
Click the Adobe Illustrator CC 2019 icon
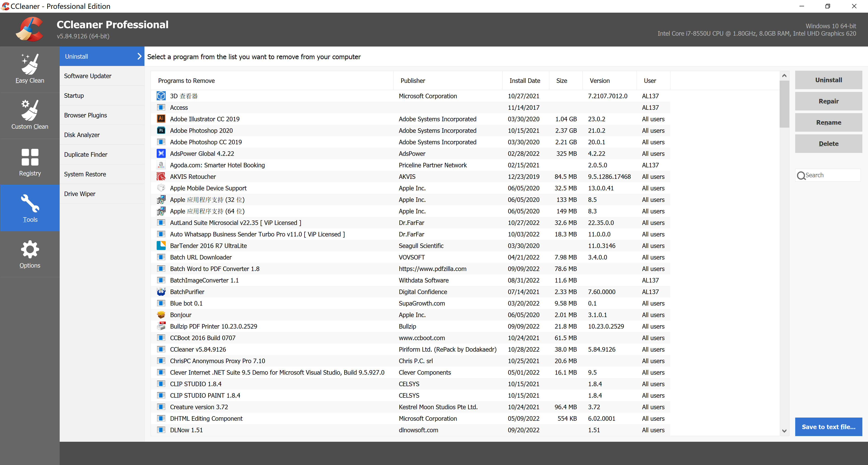161,119
